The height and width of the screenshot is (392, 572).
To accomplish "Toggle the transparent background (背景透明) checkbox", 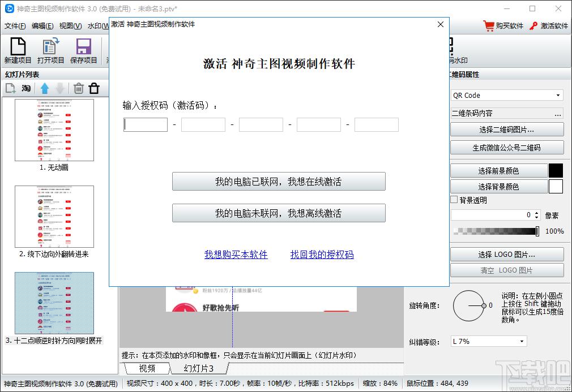I will click(x=454, y=200).
